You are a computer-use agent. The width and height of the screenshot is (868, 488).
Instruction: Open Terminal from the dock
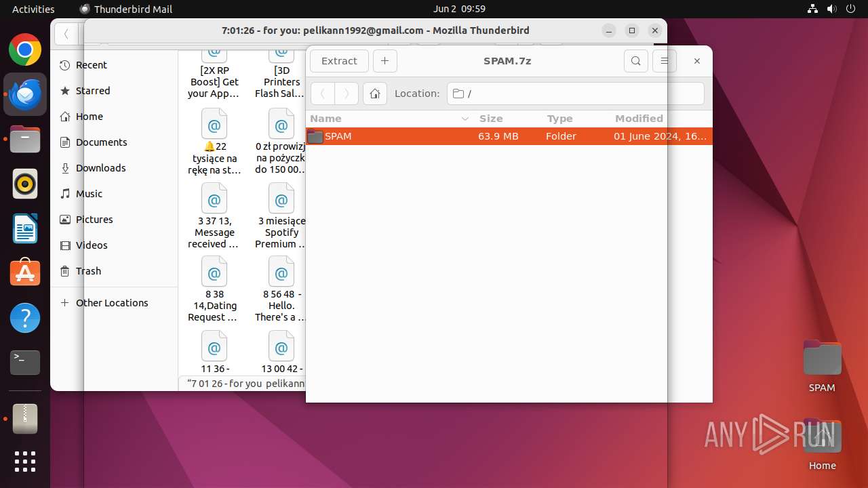click(x=25, y=363)
